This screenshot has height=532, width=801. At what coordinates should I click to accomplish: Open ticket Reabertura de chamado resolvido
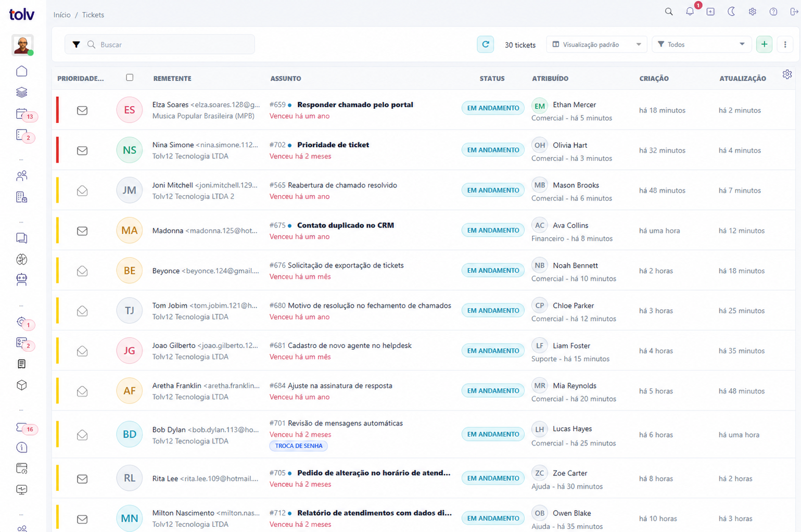coord(342,185)
